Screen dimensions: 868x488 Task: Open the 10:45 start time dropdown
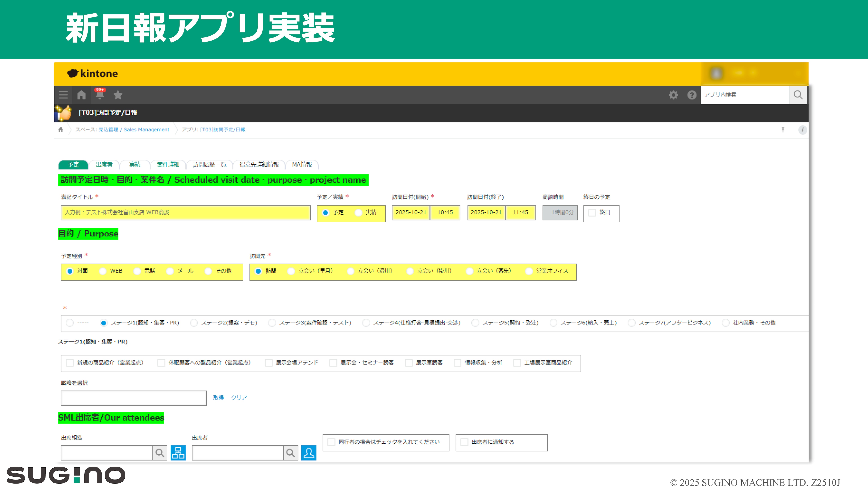point(445,213)
